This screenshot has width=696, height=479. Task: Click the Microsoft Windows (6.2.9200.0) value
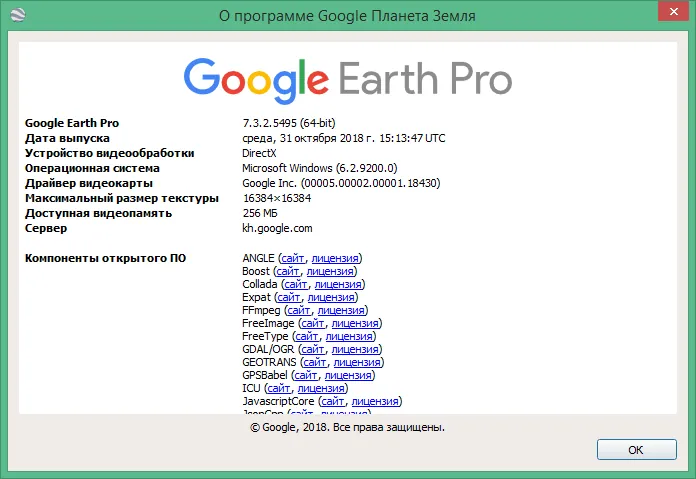[x=320, y=168]
